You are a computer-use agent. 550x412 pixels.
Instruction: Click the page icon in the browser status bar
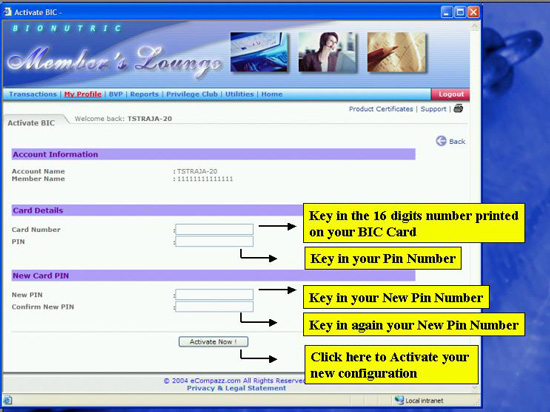click(7, 400)
